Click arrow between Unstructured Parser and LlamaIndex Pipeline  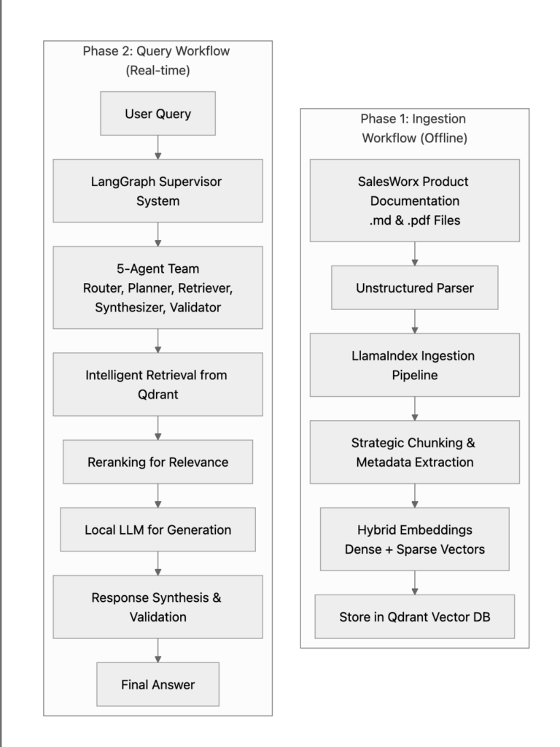[x=414, y=320]
